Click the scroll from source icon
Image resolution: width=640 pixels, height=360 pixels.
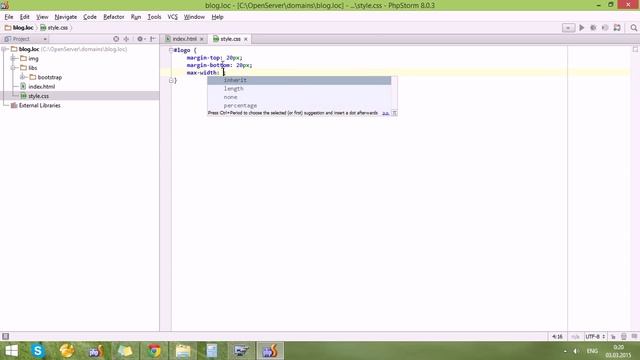pos(116,39)
